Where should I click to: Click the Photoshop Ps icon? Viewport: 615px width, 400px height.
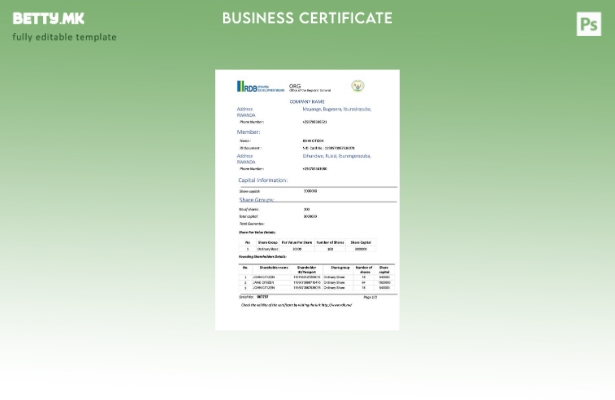tap(589, 25)
